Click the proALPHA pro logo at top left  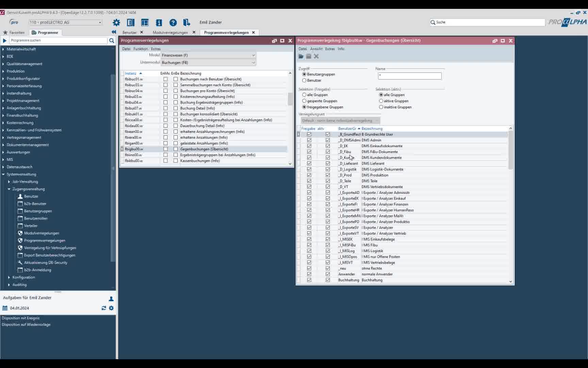click(14, 22)
